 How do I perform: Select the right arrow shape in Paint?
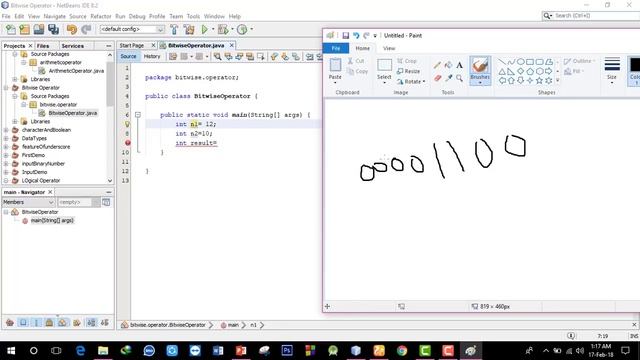pos(549,71)
